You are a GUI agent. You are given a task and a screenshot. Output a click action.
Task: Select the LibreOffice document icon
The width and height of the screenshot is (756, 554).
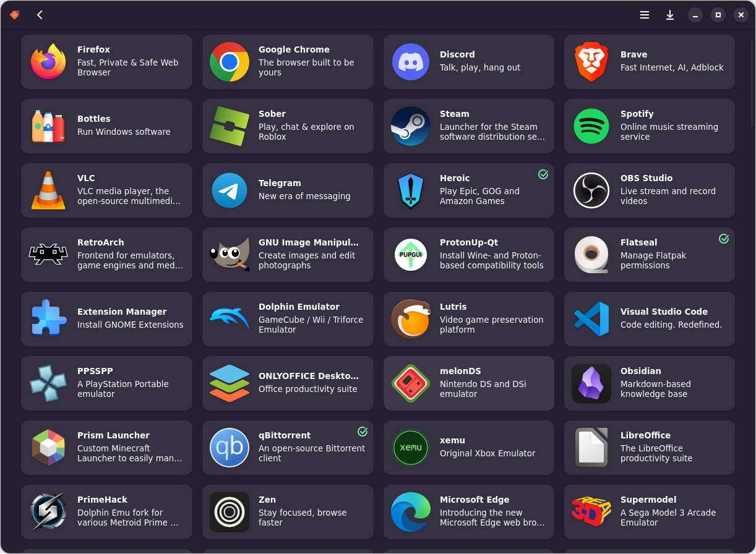(591, 448)
